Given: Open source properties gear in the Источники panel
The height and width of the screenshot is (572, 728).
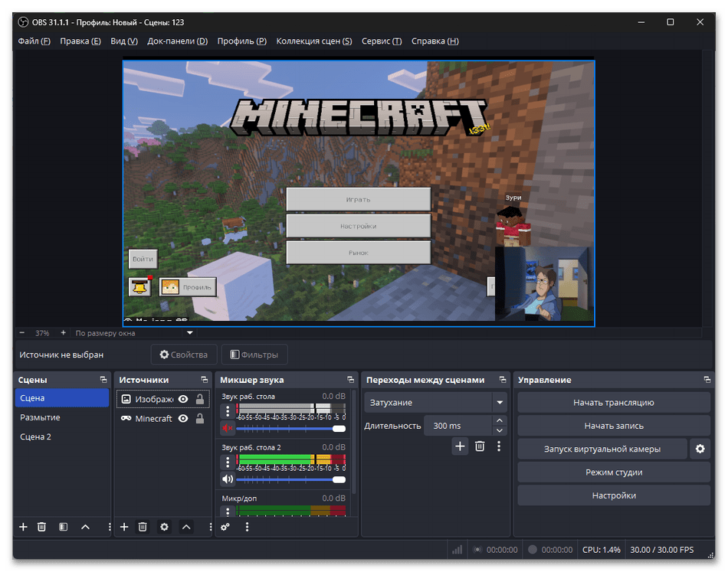Looking at the screenshot, I should tap(164, 527).
